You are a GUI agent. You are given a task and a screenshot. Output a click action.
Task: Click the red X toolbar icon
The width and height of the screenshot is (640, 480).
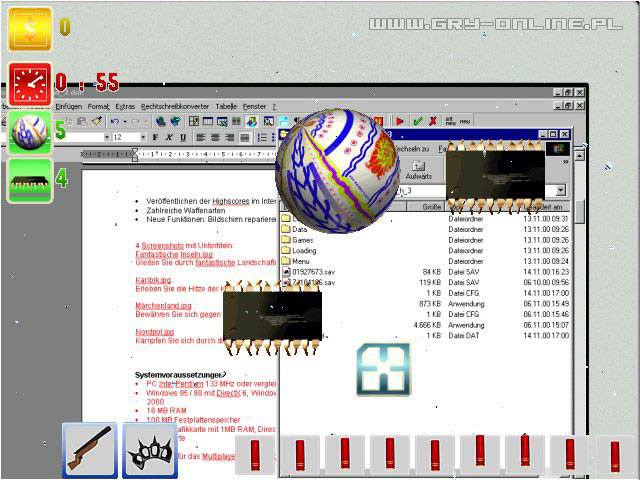pos(433,121)
